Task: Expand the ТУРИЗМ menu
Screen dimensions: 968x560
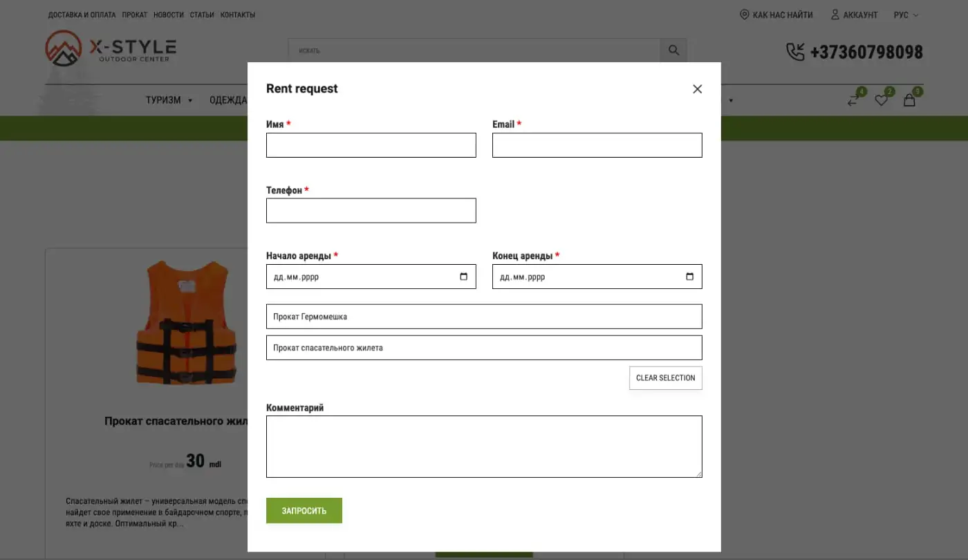Action: coord(169,100)
